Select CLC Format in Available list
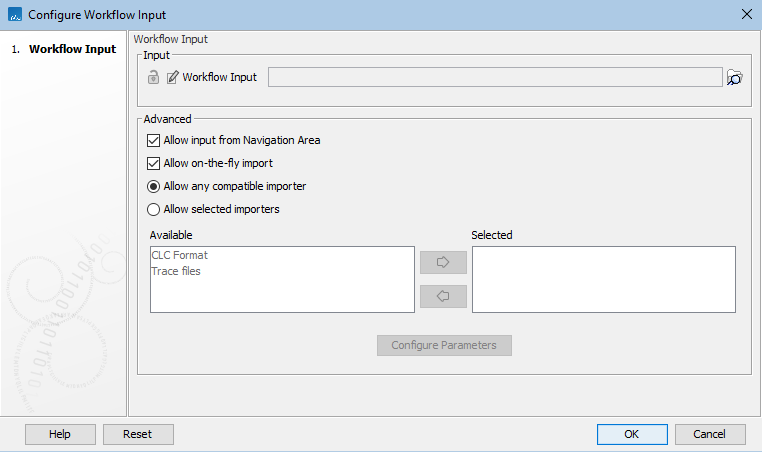This screenshot has width=762, height=453. (180, 255)
